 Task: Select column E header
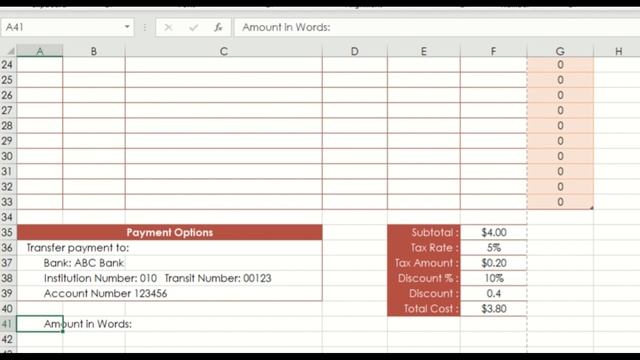point(424,51)
